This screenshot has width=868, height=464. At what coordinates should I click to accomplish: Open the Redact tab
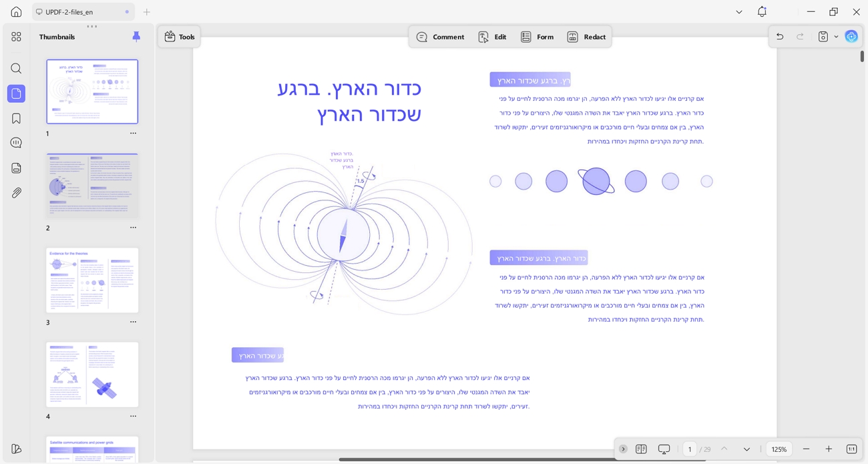tap(586, 37)
